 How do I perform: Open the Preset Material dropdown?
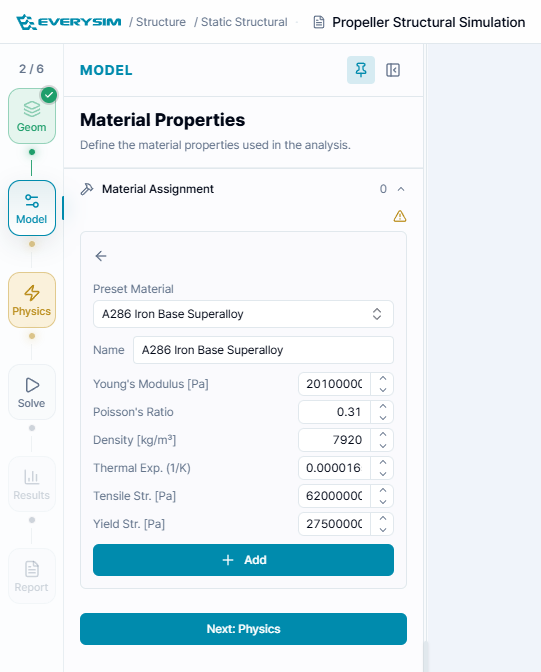243,314
